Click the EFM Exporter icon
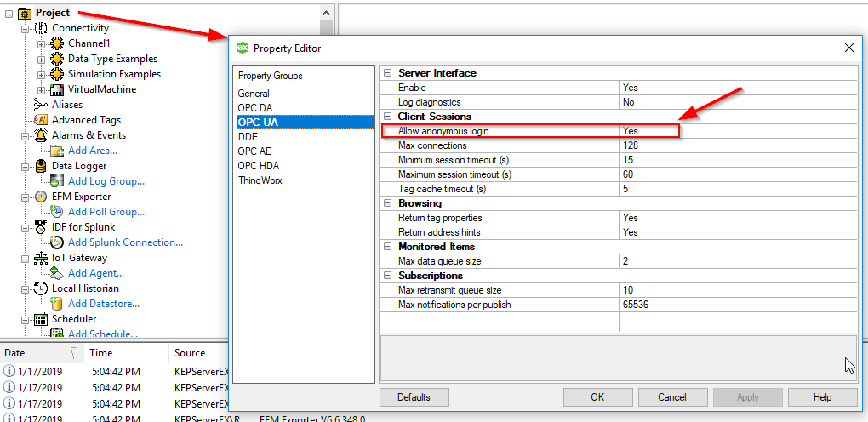This screenshot has width=868, height=422. coord(41,197)
